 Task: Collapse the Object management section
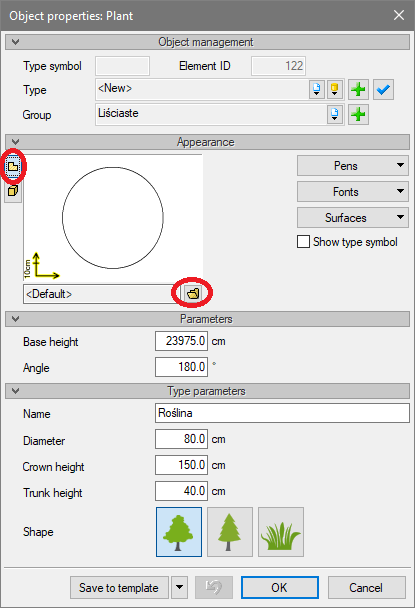16,42
